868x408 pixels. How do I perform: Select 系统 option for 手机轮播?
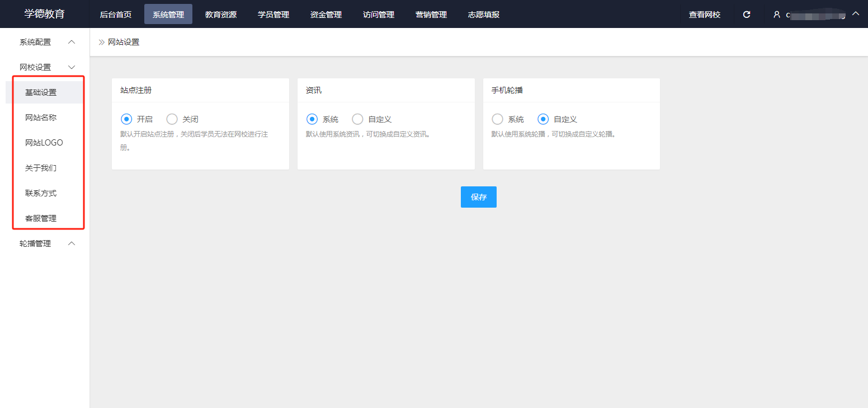click(497, 119)
